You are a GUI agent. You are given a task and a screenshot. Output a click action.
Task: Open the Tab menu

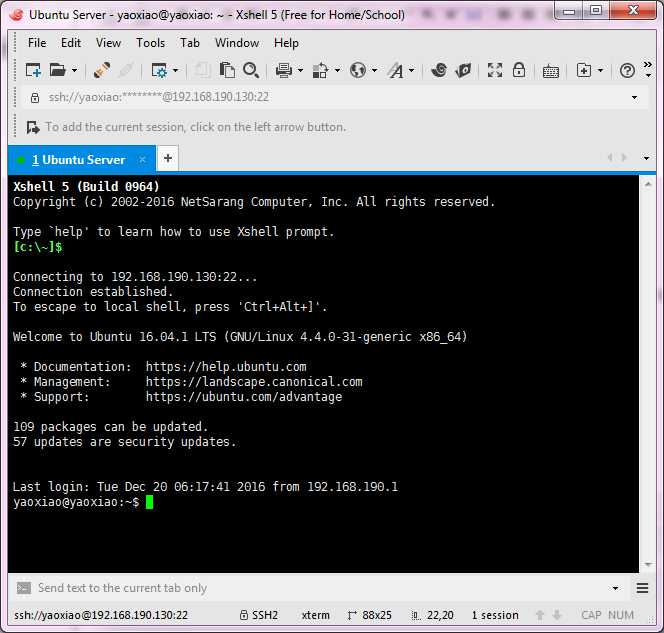click(x=190, y=43)
